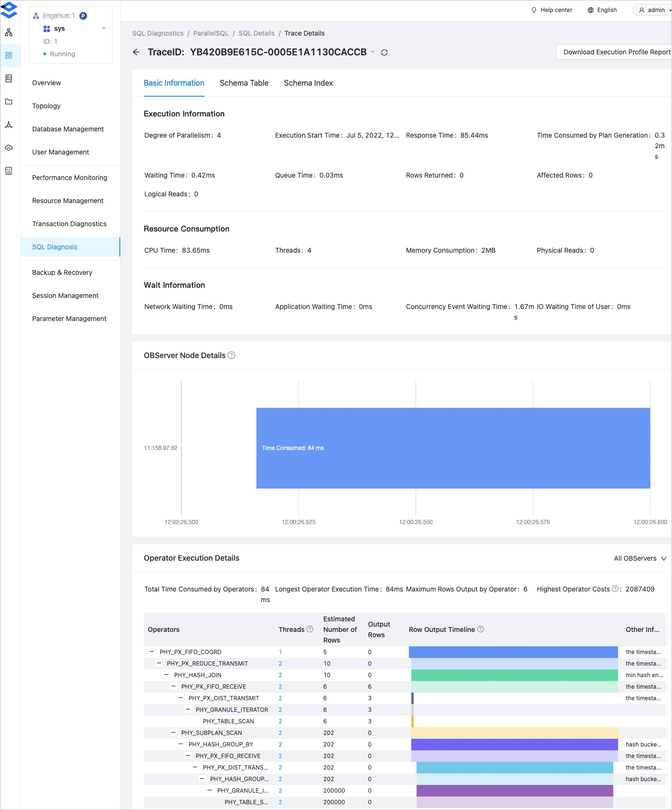672x810 pixels.
Task: Collapse the PHY_PX_REDUCE_TRANSMIT operator row
Action: [x=159, y=663]
